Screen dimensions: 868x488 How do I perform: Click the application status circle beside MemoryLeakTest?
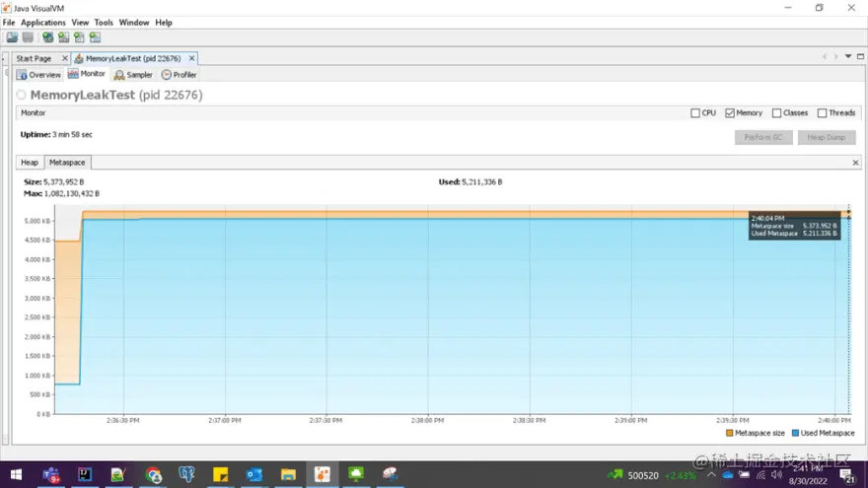[21, 96]
